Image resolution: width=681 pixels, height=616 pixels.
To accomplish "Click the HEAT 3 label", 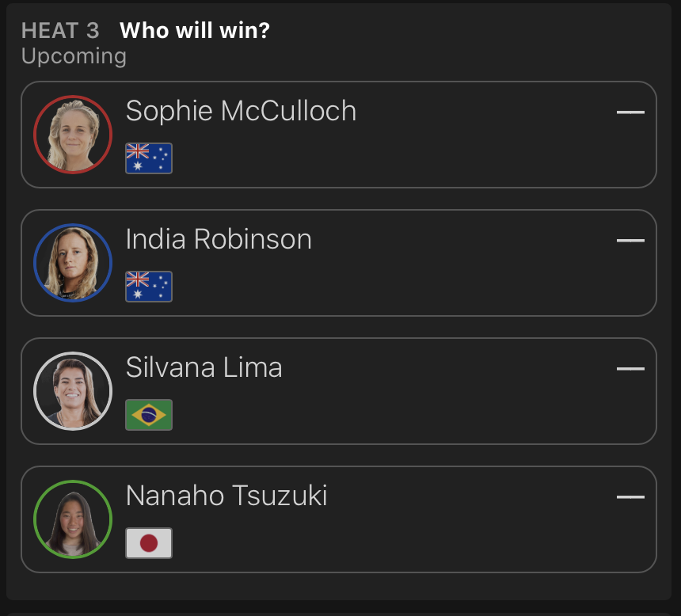I will point(60,31).
